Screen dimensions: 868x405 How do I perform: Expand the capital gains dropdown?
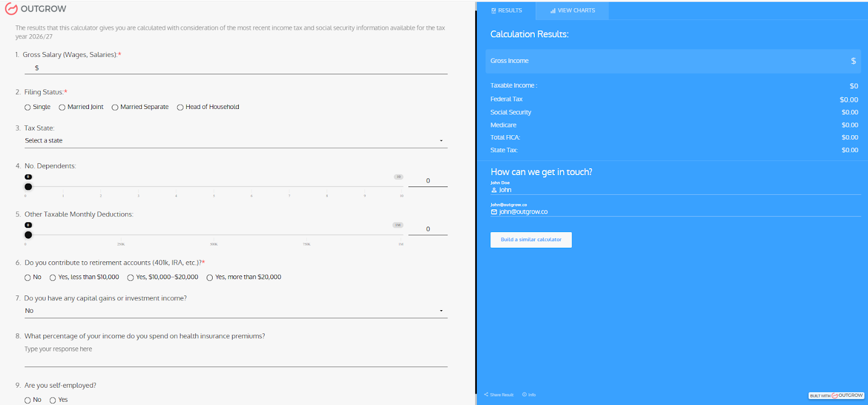(x=235, y=311)
